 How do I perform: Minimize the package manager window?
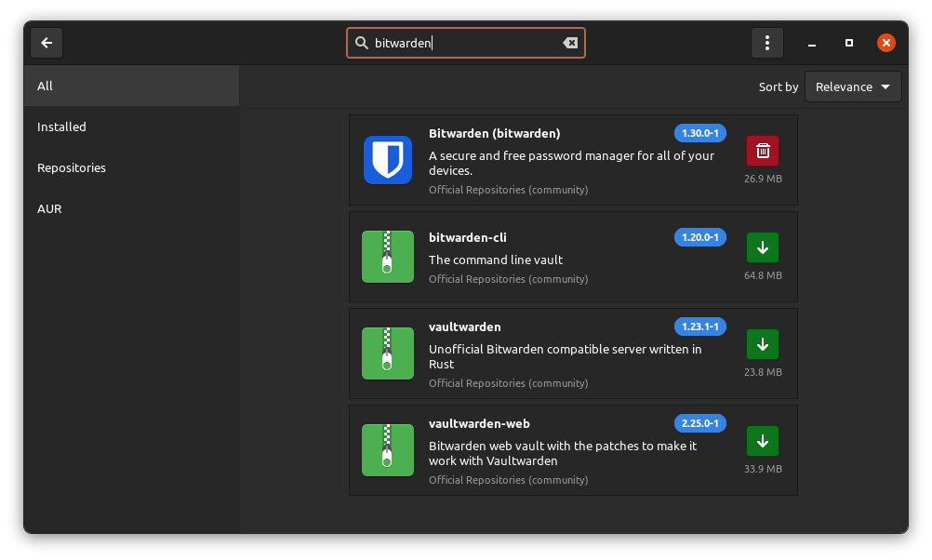click(x=811, y=43)
